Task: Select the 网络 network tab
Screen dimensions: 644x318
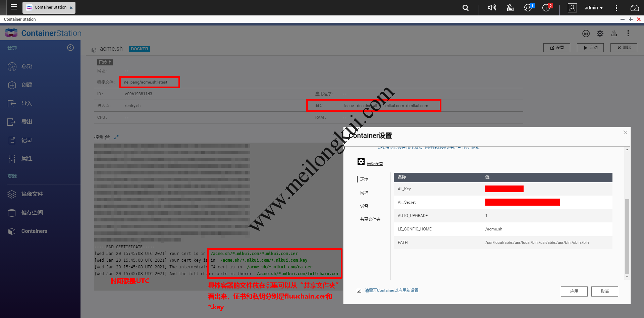Action: tap(364, 193)
